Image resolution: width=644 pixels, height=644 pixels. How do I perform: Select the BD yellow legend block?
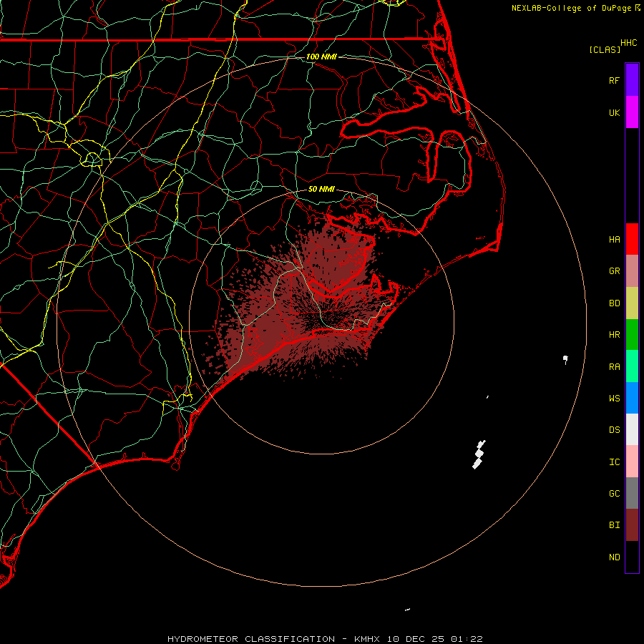632,303
